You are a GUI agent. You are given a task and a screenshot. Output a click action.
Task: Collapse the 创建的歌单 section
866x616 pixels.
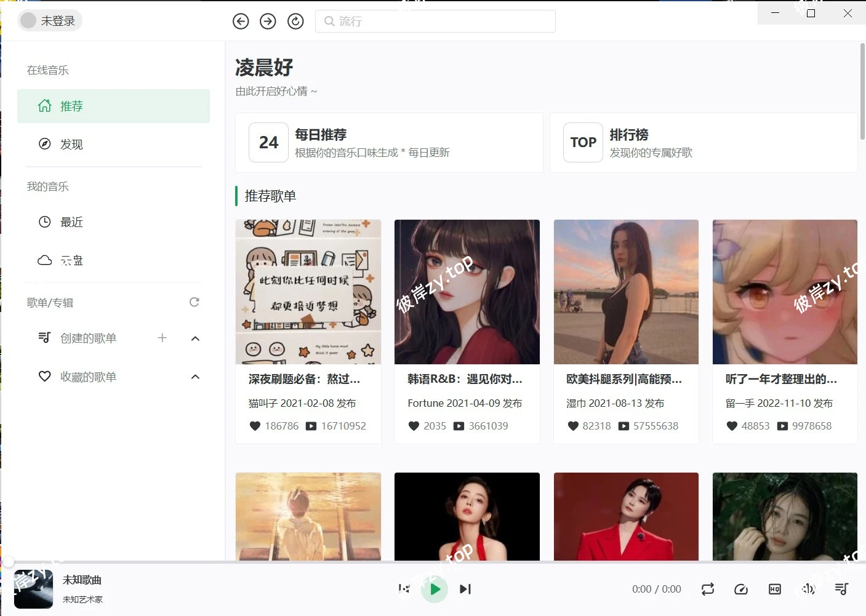point(195,338)
